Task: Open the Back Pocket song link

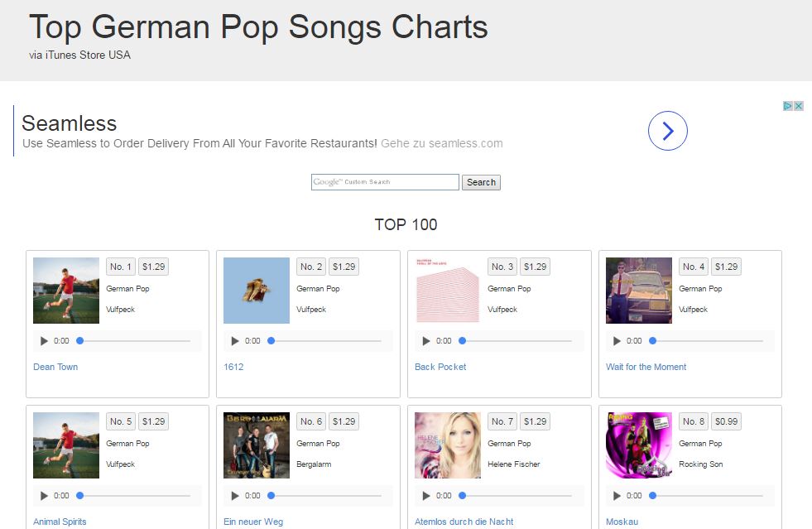Action: coord(440,367)
